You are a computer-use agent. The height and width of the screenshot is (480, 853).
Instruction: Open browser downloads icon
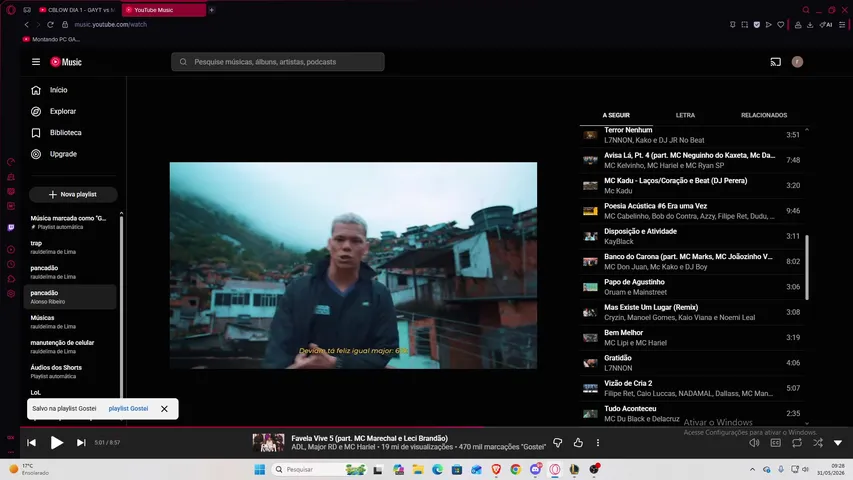(810, 24)
